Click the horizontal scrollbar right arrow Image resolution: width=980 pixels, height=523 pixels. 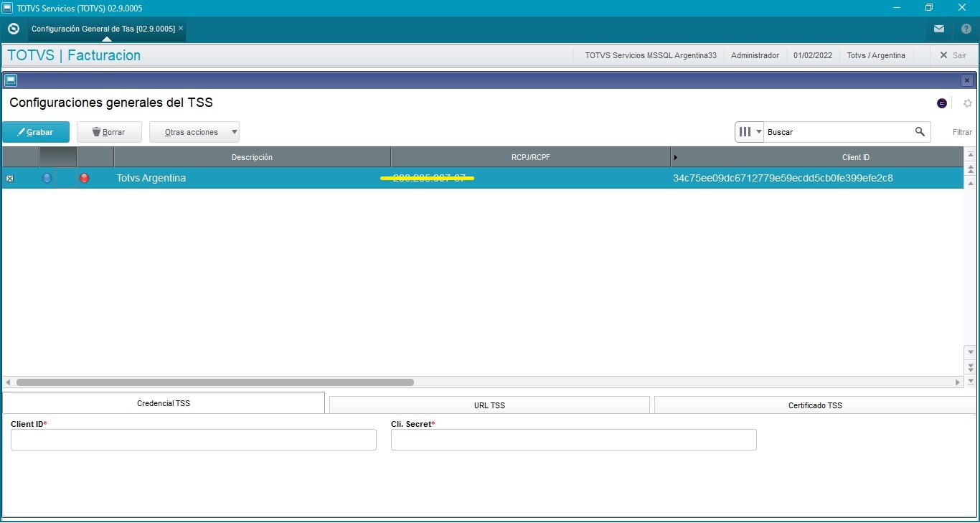coord(958,382)
